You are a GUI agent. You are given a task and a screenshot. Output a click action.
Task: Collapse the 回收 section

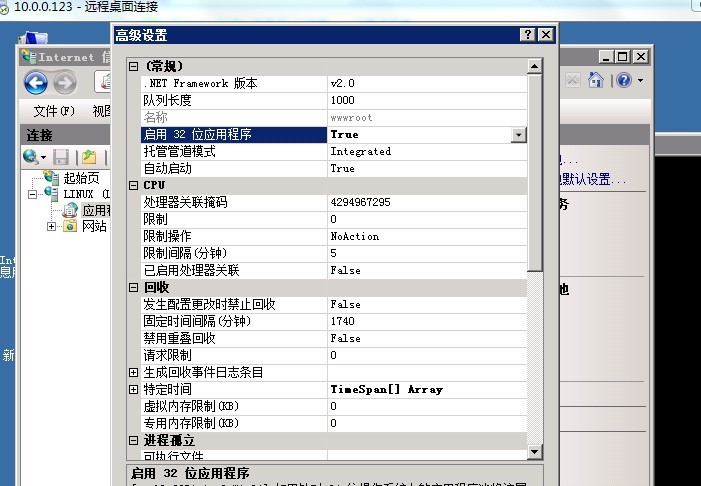[x=133, y=287]
